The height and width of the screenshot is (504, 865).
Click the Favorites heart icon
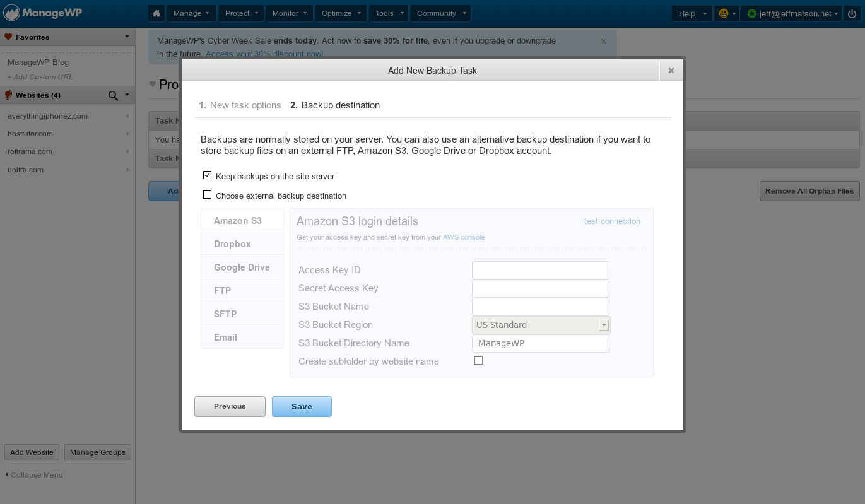tap(8, 37)
